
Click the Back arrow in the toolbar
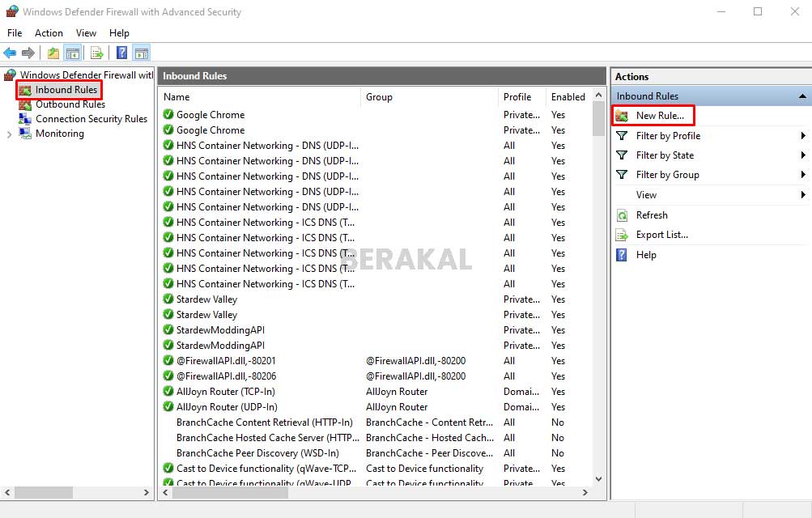pos(10,53)
